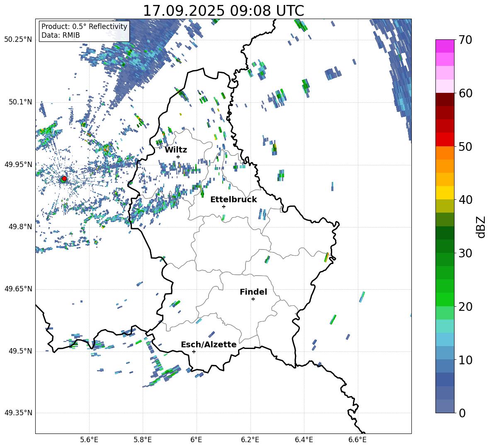Select latitude label 49.35°N
Viewport: 491px width, 448px height.
[18, 413]
